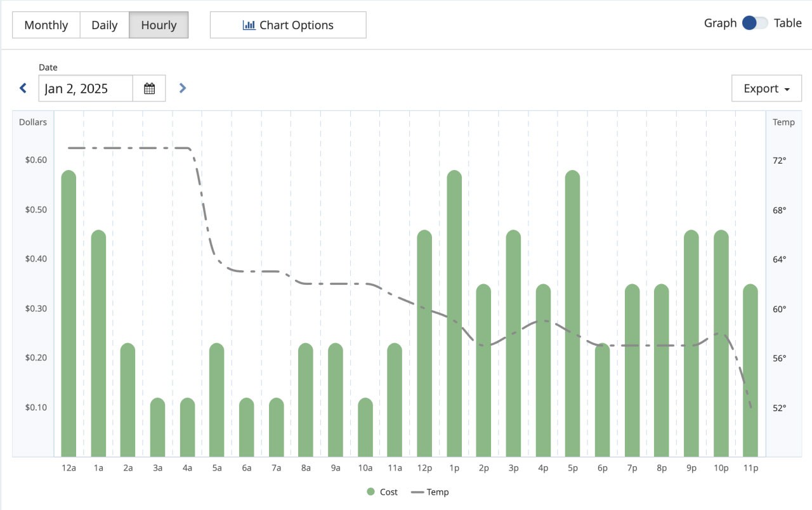This screenshot has height=510, width=812.
Task: Advance to next day with right arrow
Action: 183,88
